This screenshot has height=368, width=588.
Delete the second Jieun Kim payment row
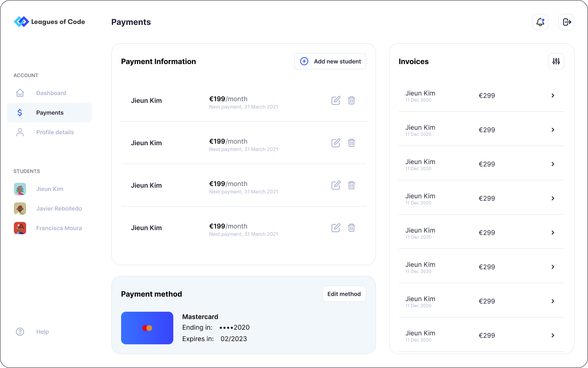click(x=351, y=143)
